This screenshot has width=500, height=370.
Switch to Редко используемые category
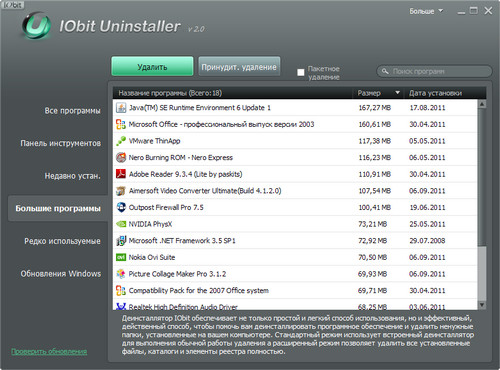click(62, 241)
